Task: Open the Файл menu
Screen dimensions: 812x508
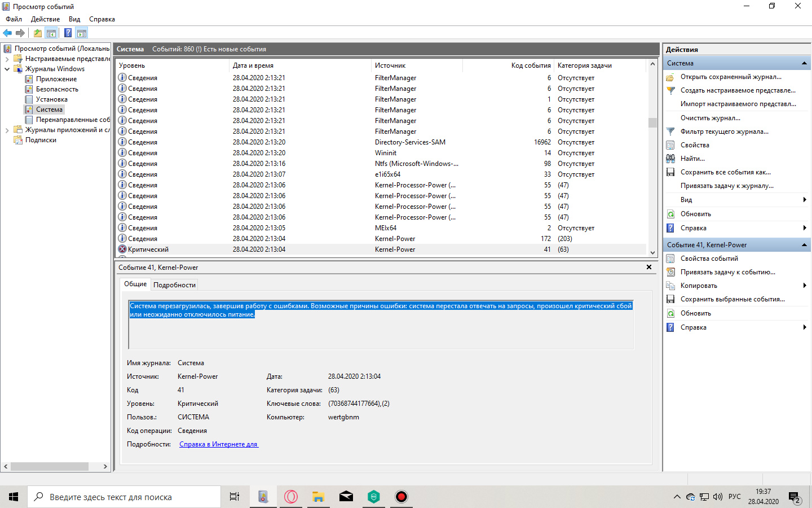Action: point(14,19)
